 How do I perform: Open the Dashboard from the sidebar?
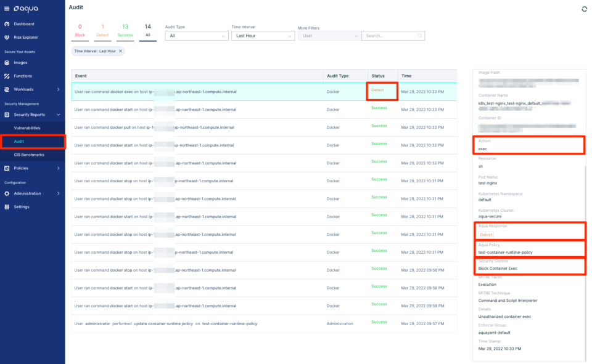click(x=25, y=23)
